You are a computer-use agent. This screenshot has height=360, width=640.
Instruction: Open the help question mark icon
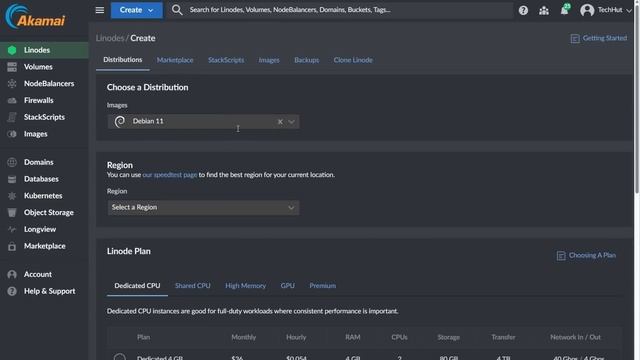coord(523,10)
